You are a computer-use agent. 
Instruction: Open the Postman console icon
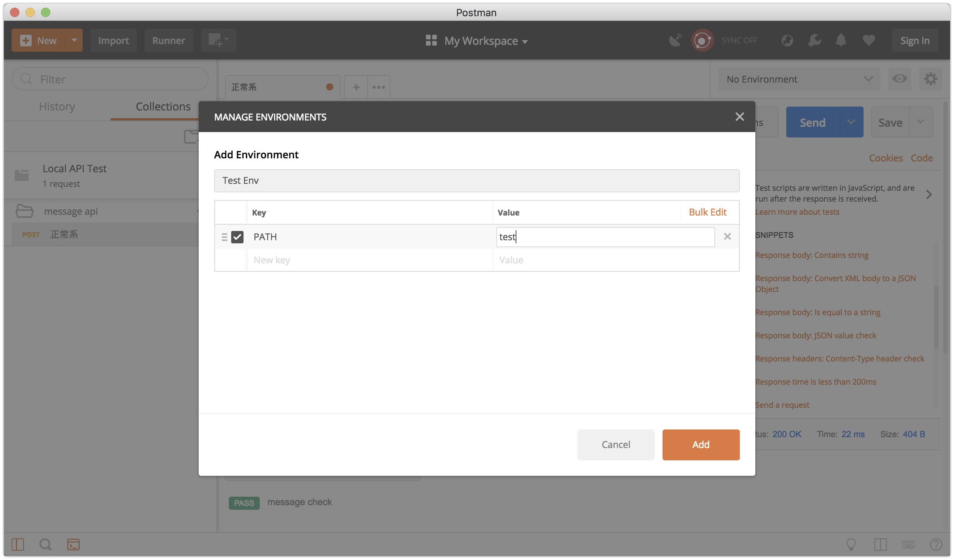[x=73, y=545]
